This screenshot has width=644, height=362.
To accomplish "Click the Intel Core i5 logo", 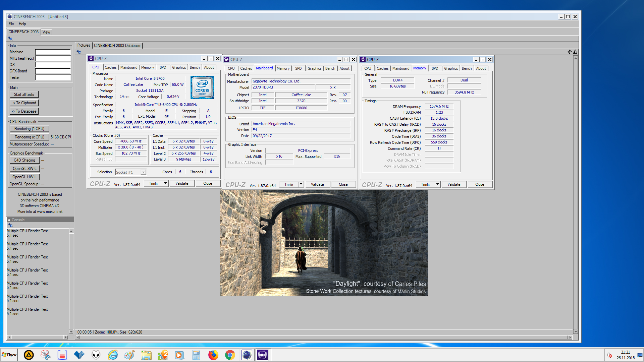I will [x=202, y=87].
